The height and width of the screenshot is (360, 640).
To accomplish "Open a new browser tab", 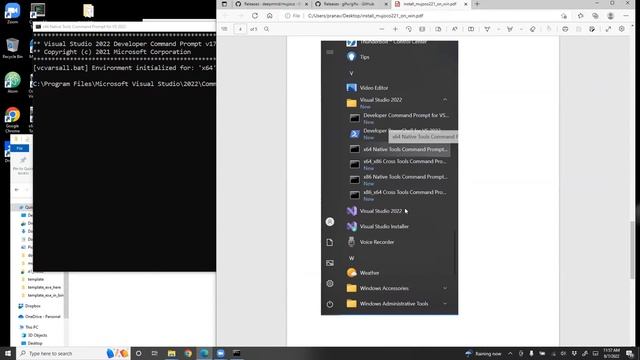I will (x=477, y=4).
